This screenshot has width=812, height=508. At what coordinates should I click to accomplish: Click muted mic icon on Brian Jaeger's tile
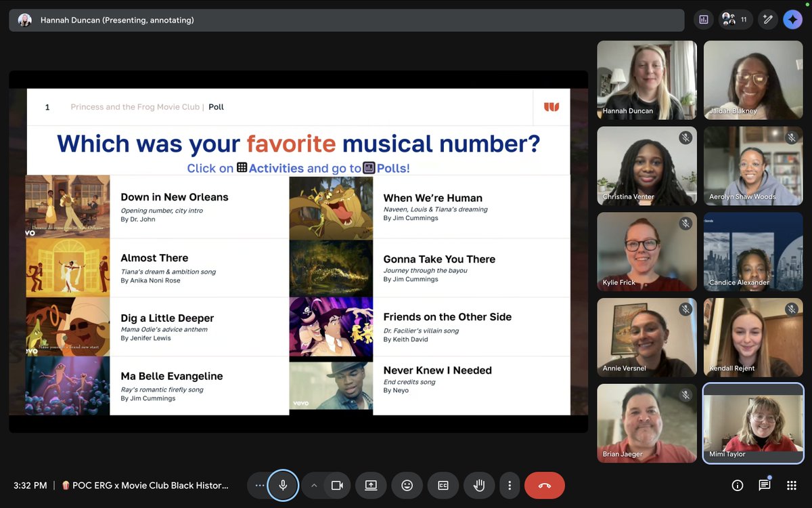click(685, 395)
